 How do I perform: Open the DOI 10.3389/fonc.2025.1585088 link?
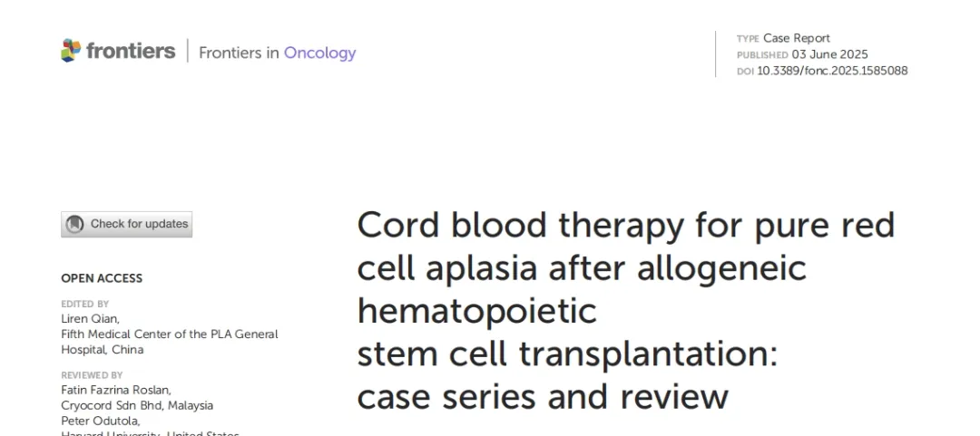(832, 71)
